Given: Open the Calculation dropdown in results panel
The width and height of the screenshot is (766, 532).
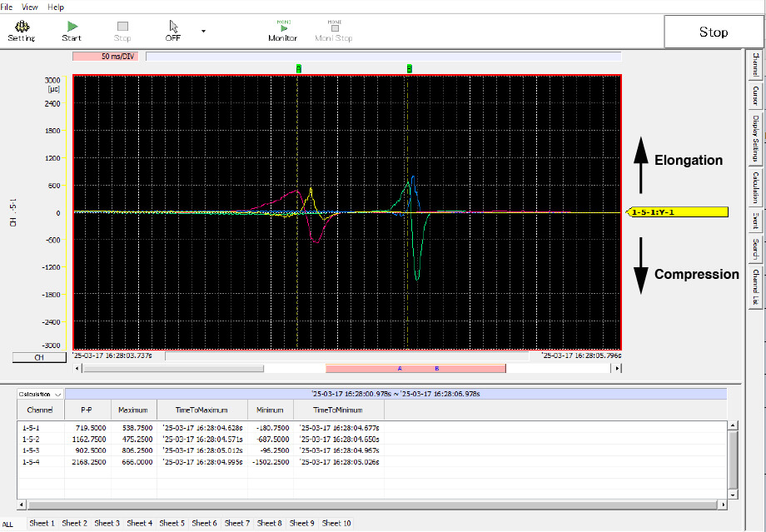Looking at the screenshot, I should [41, 394].
